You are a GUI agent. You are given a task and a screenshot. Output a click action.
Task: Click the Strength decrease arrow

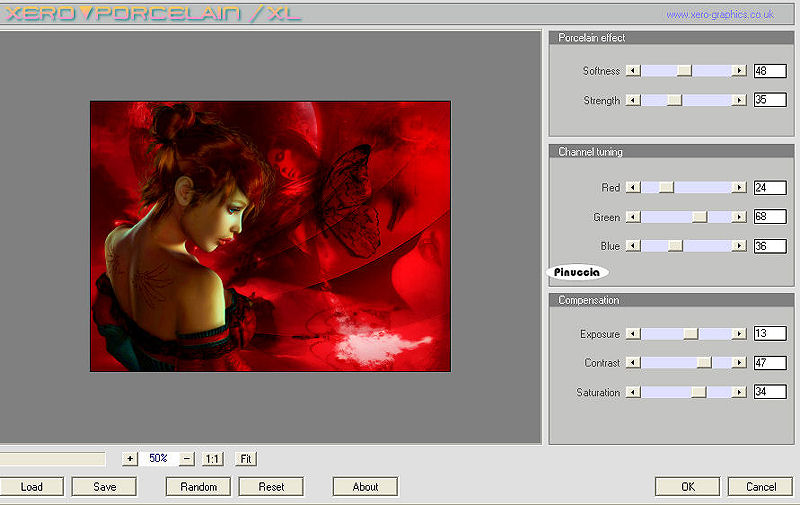tap(633, 100)
